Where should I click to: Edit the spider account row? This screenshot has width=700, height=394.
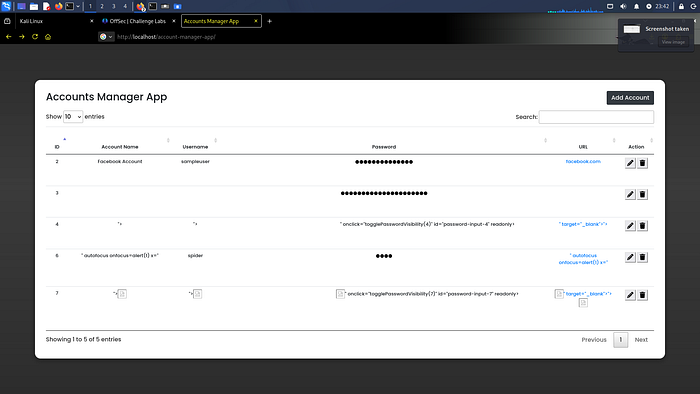click(630, 257)
